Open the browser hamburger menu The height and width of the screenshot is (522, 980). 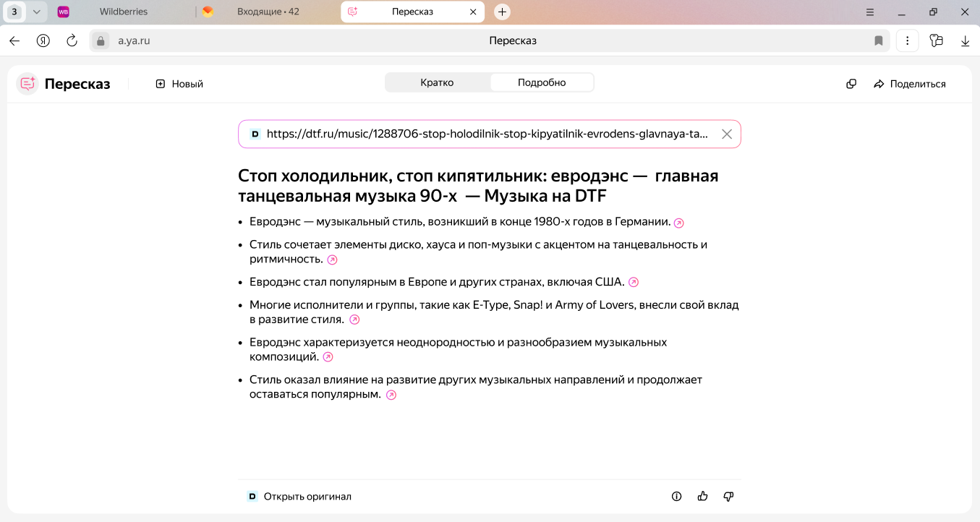(870, 12)
